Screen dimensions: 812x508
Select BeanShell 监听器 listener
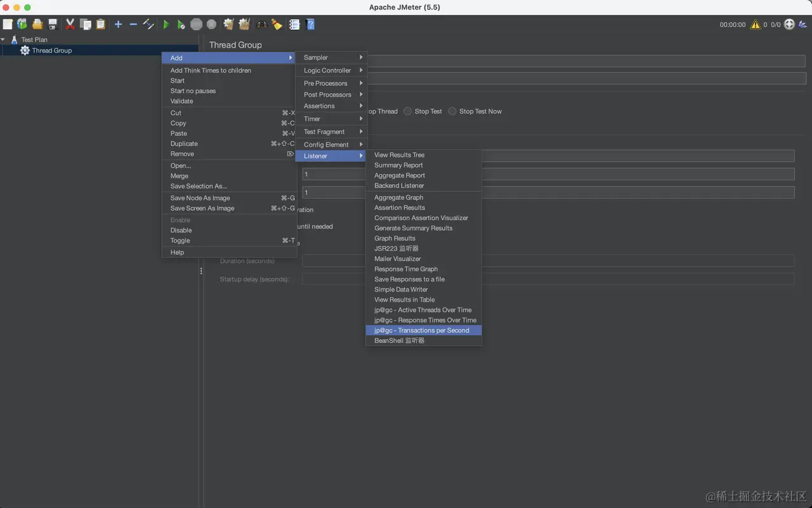(424, 340)
